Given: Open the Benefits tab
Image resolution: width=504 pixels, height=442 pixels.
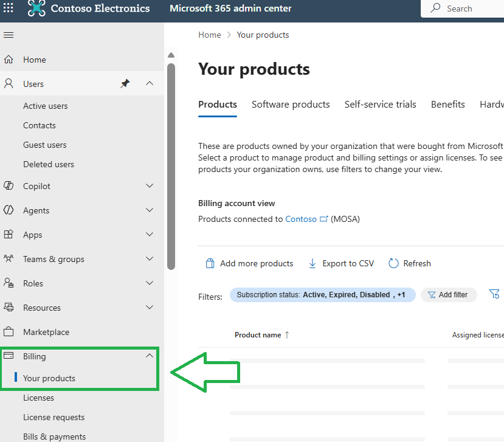Looking at the screenshot, I should point(447,105).
